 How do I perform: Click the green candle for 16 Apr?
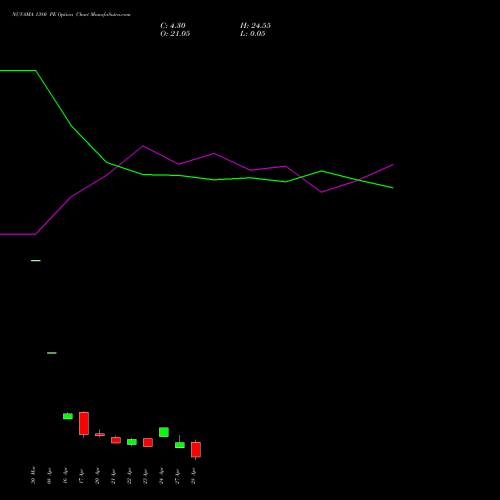click(68, 416)
